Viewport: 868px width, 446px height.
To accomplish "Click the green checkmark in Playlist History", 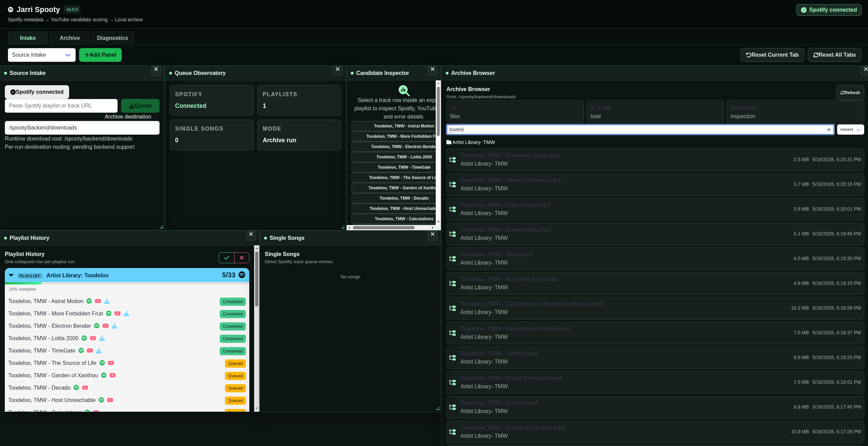I will pyautogui.click(x=227, y=258).
